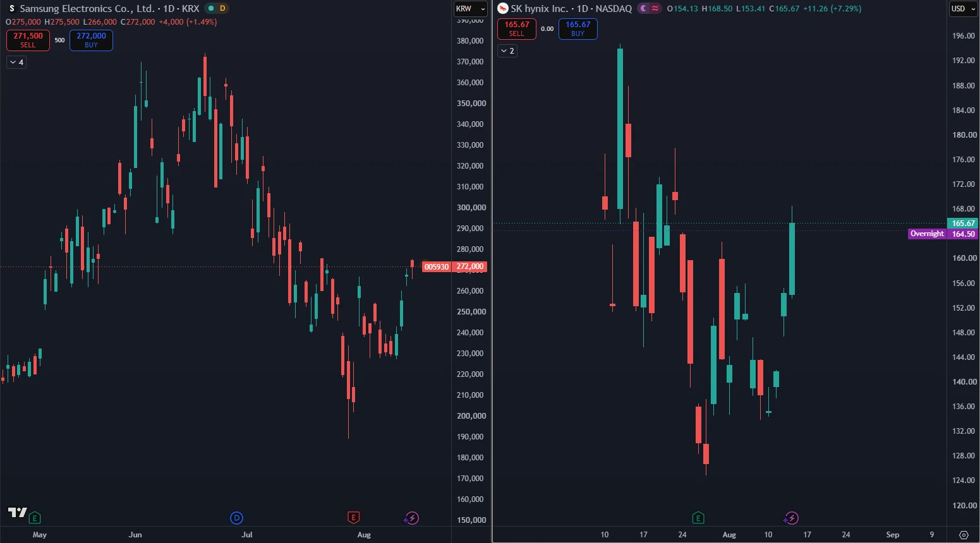Open the KRW currency dropdown

click(x=471, y=9)
